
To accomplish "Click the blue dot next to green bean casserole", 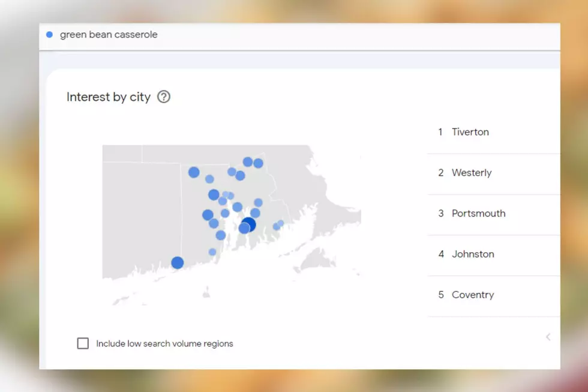I will coord(49,34).
